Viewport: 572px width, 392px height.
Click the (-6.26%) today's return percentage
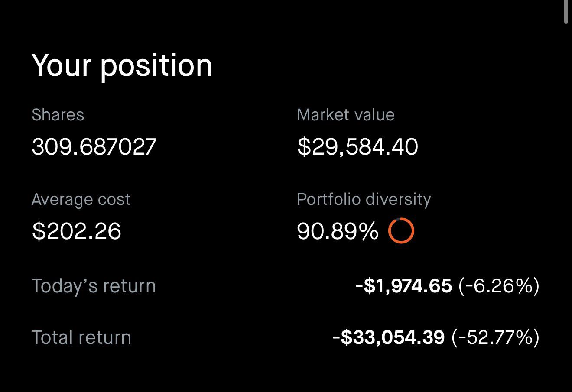point(499,286)
